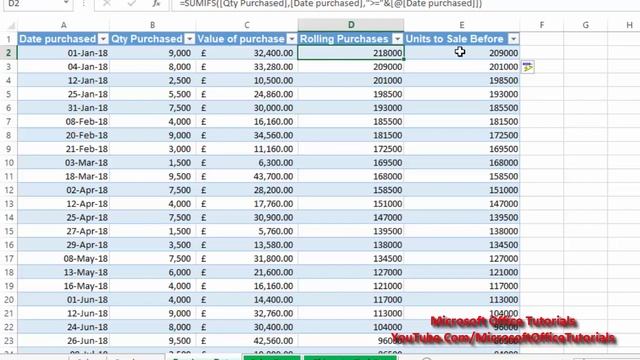Select column G header

point(586,25)
